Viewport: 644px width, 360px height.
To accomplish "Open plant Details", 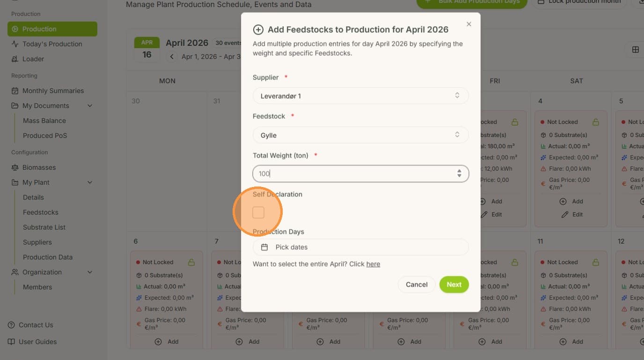I will (x=33, y=197).
